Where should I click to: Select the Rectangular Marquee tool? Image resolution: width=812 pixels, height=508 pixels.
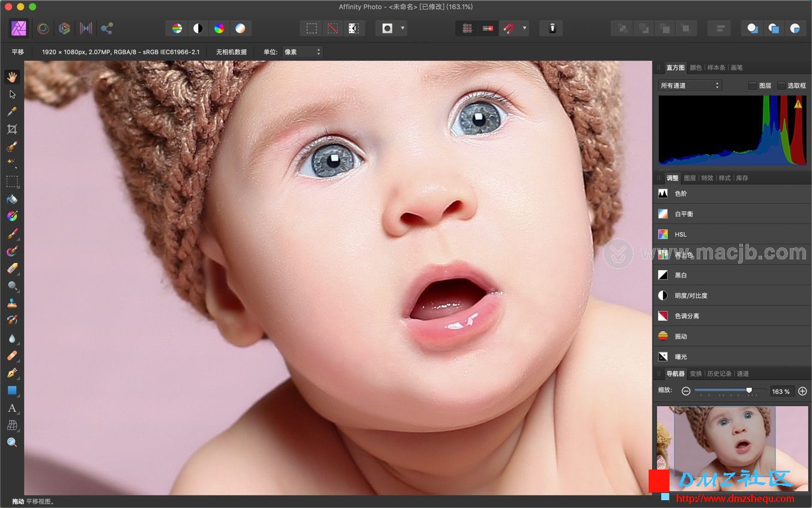[x=12, y=181]
